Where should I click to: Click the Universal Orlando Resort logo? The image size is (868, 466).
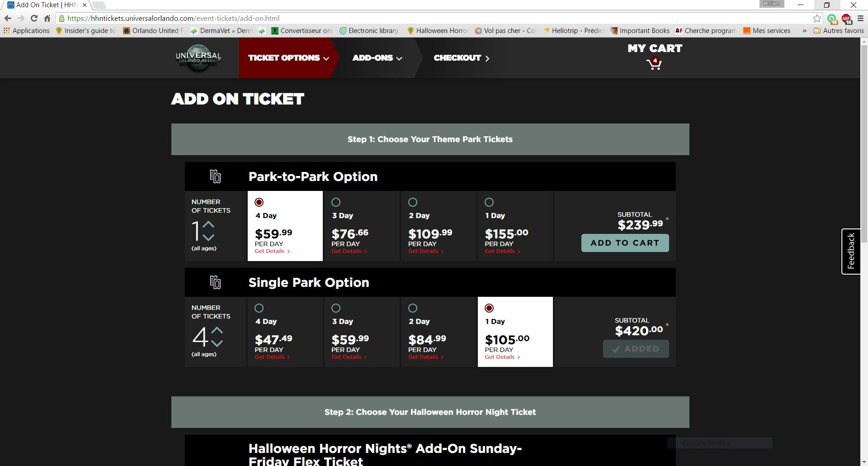pos(198,58)
